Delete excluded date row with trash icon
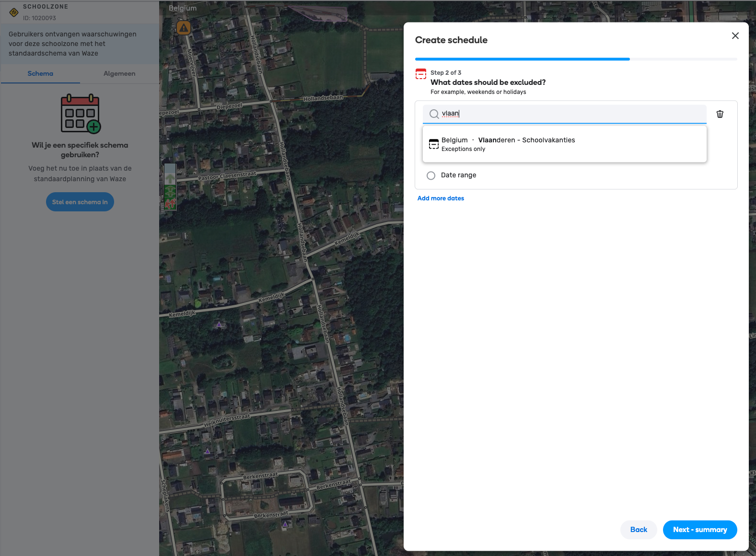Viewport: 756px width, 556px height. tap(720, 114)
